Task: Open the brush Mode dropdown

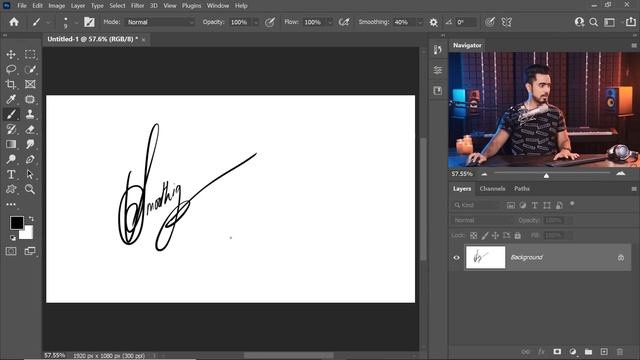Action: (x=160, y=22)
